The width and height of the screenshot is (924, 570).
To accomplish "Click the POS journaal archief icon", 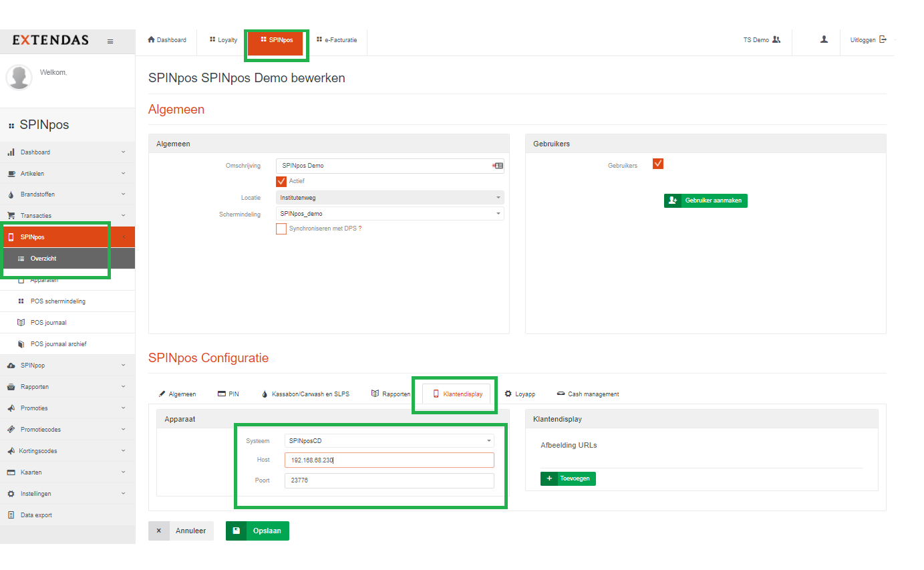I will coord(21,344).
